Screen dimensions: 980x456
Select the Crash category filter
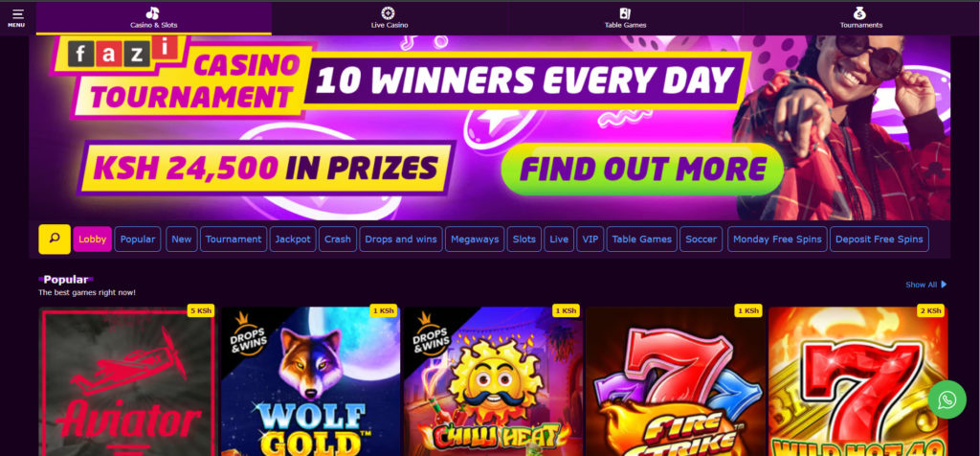tap(338, 239)
